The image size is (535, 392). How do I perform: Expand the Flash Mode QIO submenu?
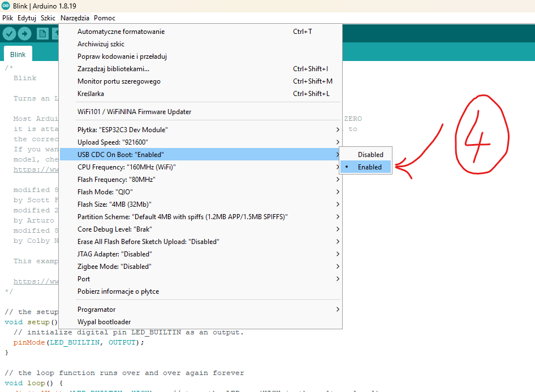coord(201,192)
